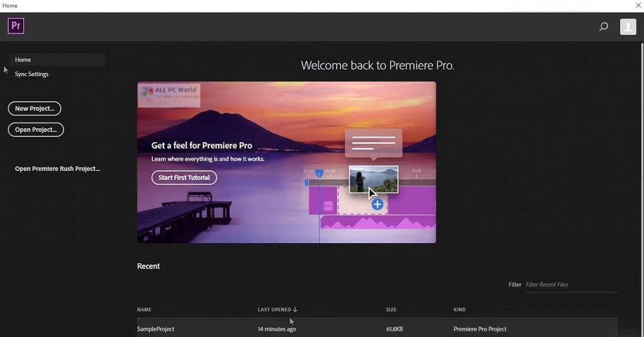This screenshot has width=644, height=337.
Task: Click the '14 minutes ago' cell
Action: click(x=277, y=329)
